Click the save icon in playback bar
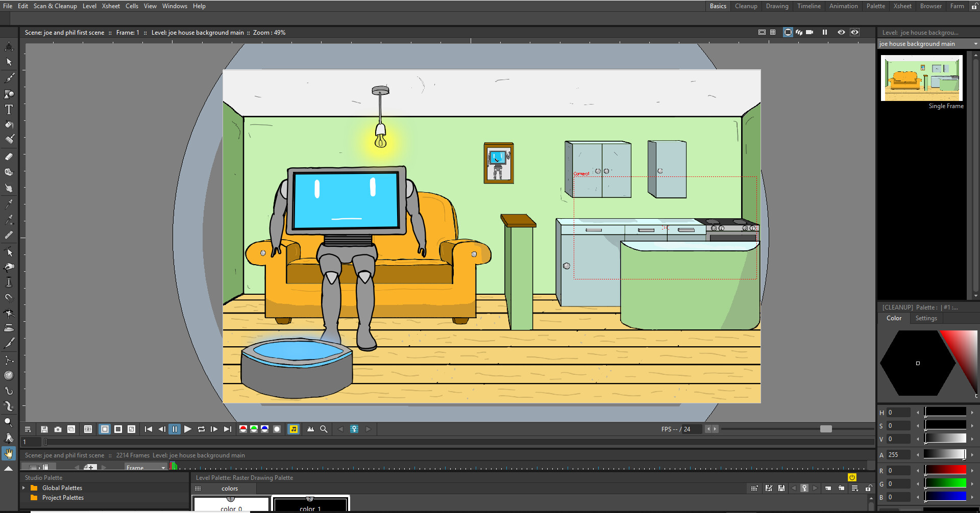 (44, 429)
